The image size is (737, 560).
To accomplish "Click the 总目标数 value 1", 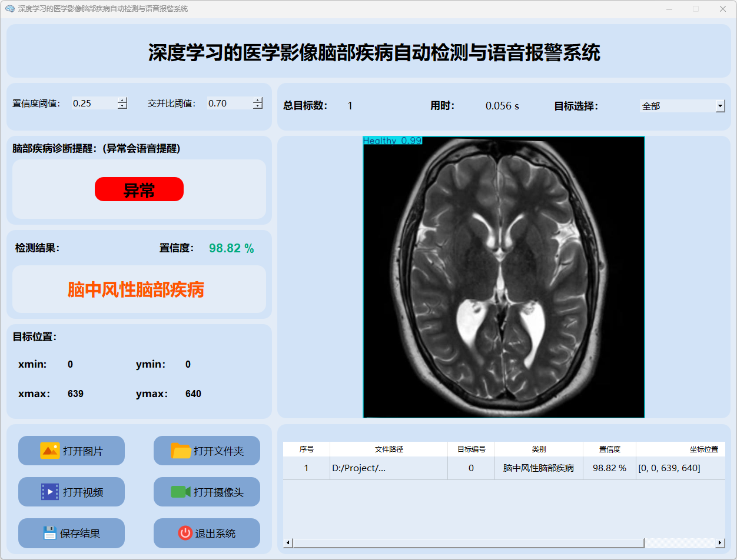I will pos(350,106).
